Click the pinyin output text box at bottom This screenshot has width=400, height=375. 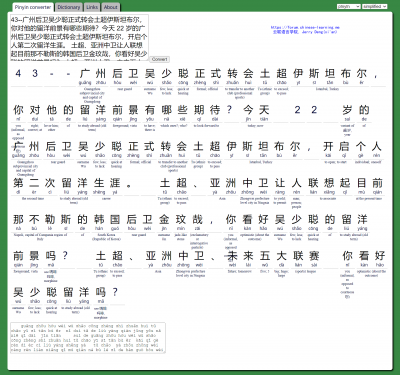[x=88, y=338]
